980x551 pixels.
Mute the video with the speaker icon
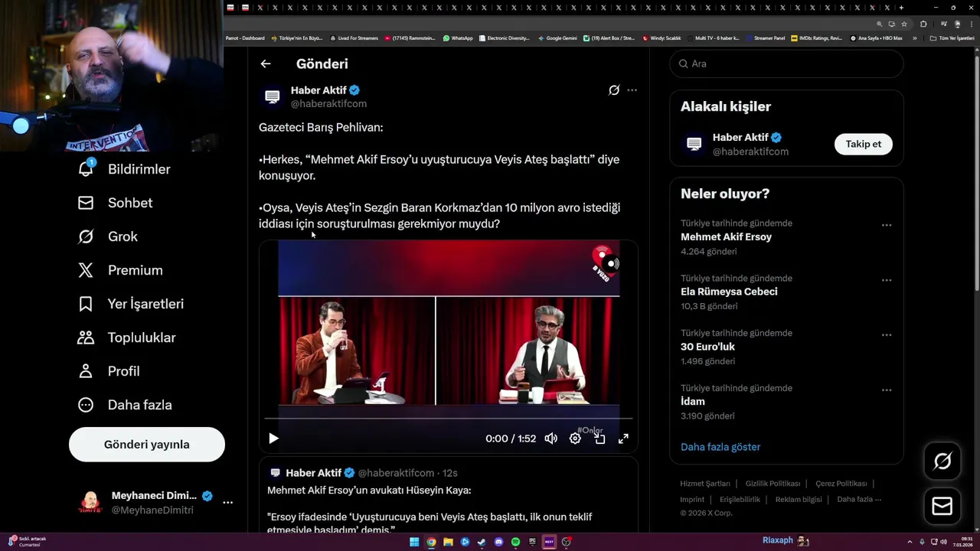(550, 439)
